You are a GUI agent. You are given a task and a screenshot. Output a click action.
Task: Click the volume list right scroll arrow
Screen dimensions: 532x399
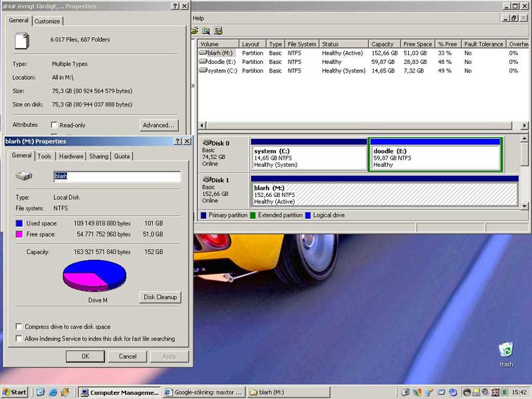524,126
